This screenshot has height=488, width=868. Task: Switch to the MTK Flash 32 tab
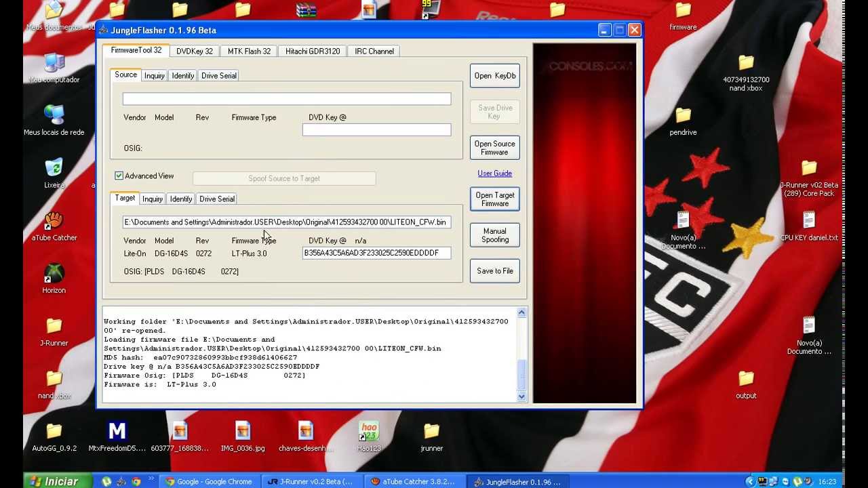249,51
